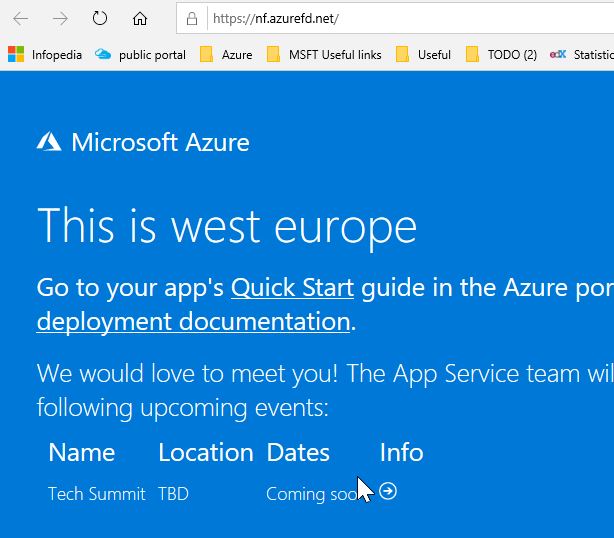The image size is (614, 538).
Task: Click the Dates column header
Action: coord(298,452)
